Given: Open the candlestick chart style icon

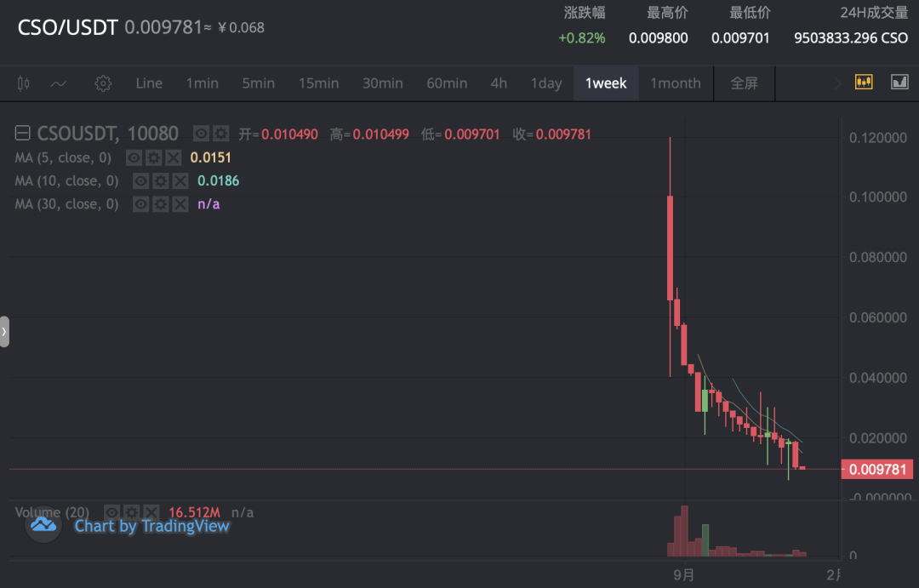Looking at the screenshot, I should pyautogui.click(x=24, y=83).
